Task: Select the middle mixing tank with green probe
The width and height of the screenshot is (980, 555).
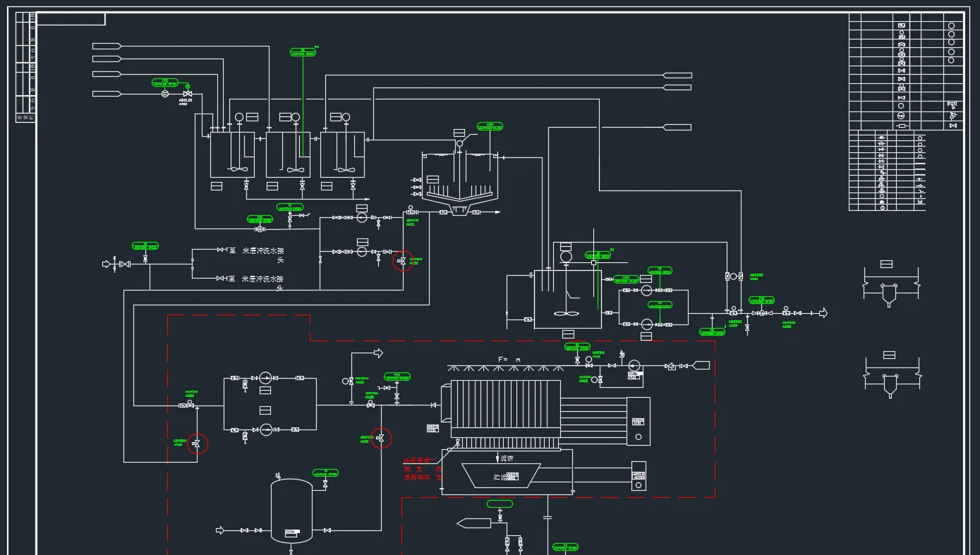Action: 288,154
